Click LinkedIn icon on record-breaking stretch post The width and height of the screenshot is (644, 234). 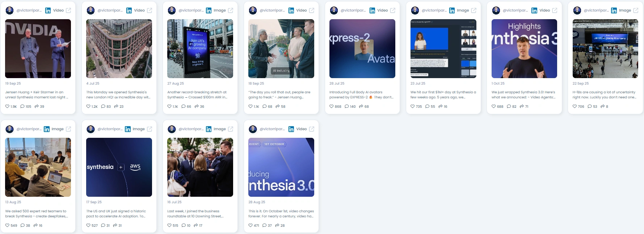209,10
